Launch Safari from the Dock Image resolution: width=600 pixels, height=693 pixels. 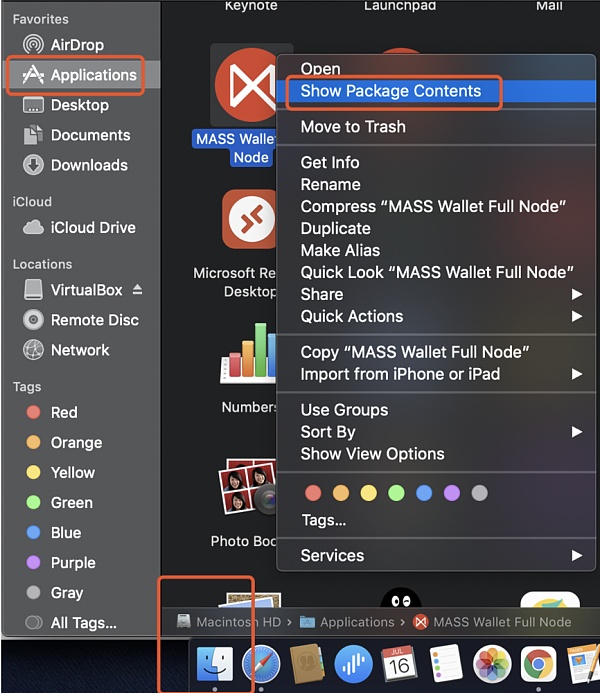[x=260, y=663]
